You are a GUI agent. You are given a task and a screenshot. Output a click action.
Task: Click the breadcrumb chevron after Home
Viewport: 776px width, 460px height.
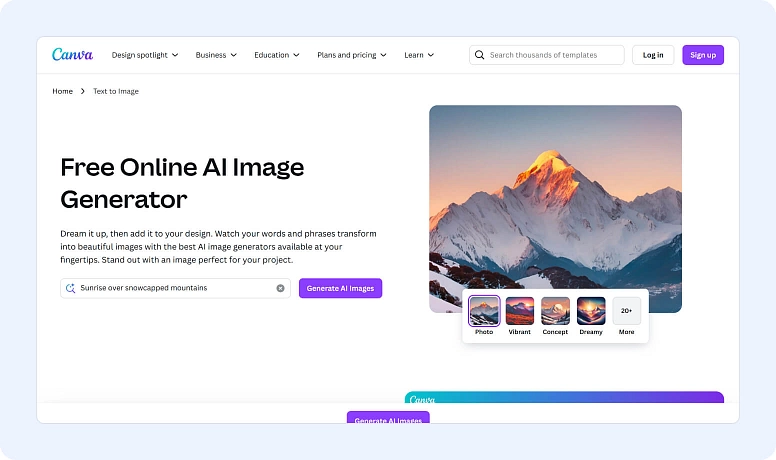pos(83,91)
